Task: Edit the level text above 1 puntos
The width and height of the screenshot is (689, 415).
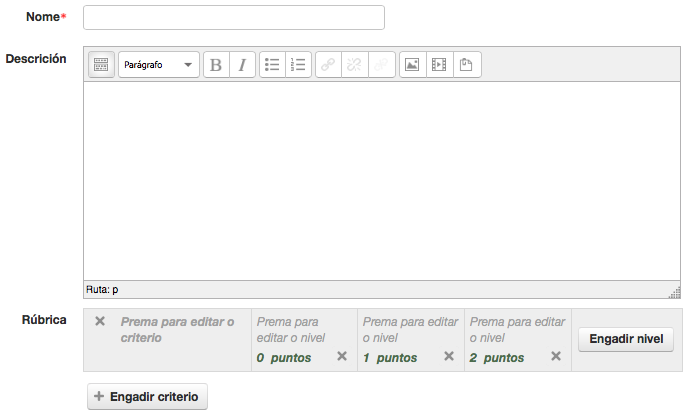Action: tap(410, 330)
